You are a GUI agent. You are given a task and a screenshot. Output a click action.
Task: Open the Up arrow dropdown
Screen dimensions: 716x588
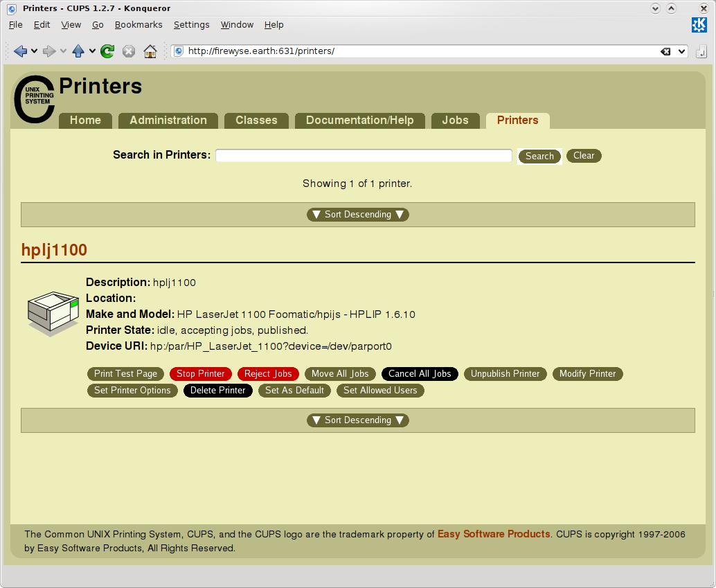92,51
